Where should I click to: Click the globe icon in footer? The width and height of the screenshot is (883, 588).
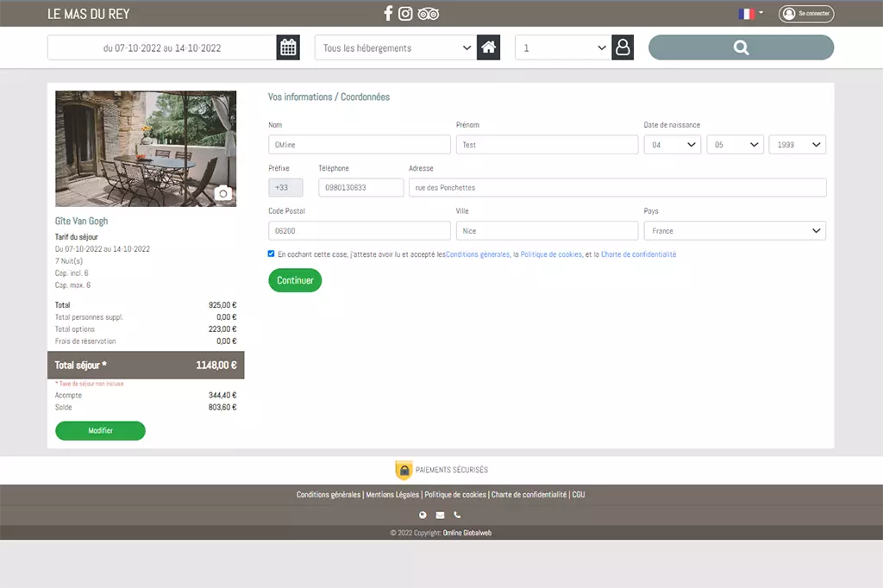tap(423, 515)
